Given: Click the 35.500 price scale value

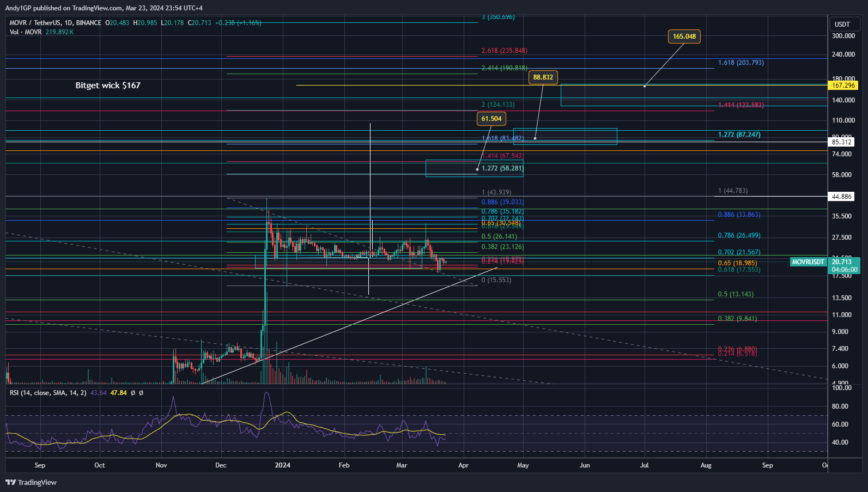Looking at the screenshot, I should tap(842, 216).
